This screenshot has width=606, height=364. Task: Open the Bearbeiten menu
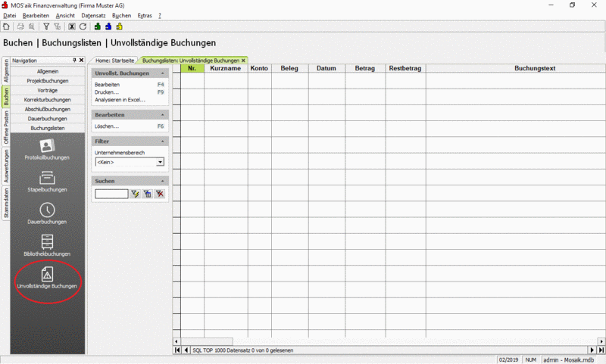[36, 15]
